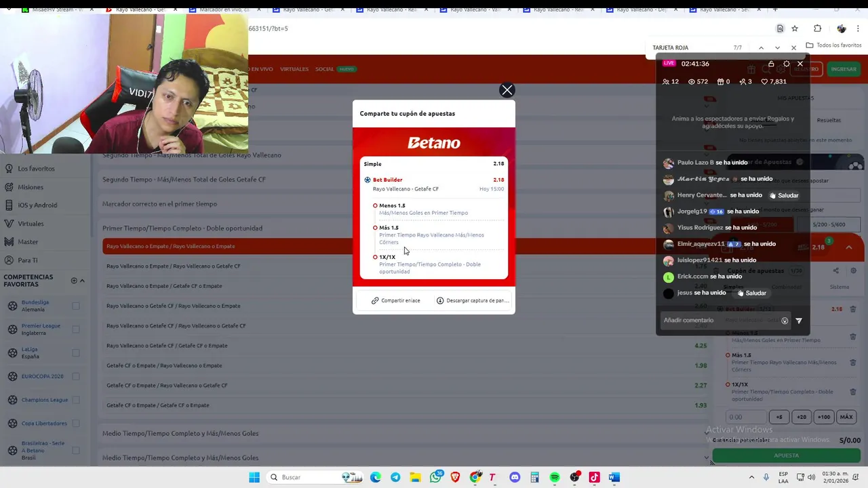Click the viewers eye counter 572
This screenshot has height=488, width=868.
(698, 81)
